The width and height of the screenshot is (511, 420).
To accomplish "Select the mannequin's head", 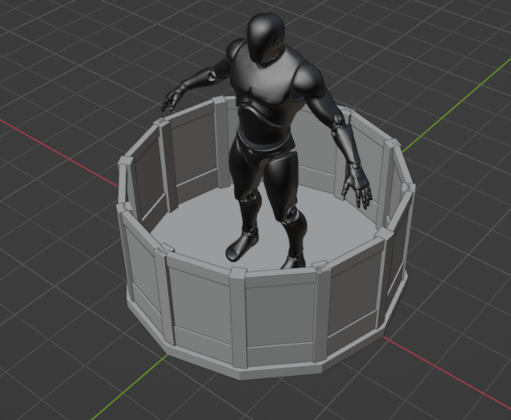I will (x=267, y=38).
